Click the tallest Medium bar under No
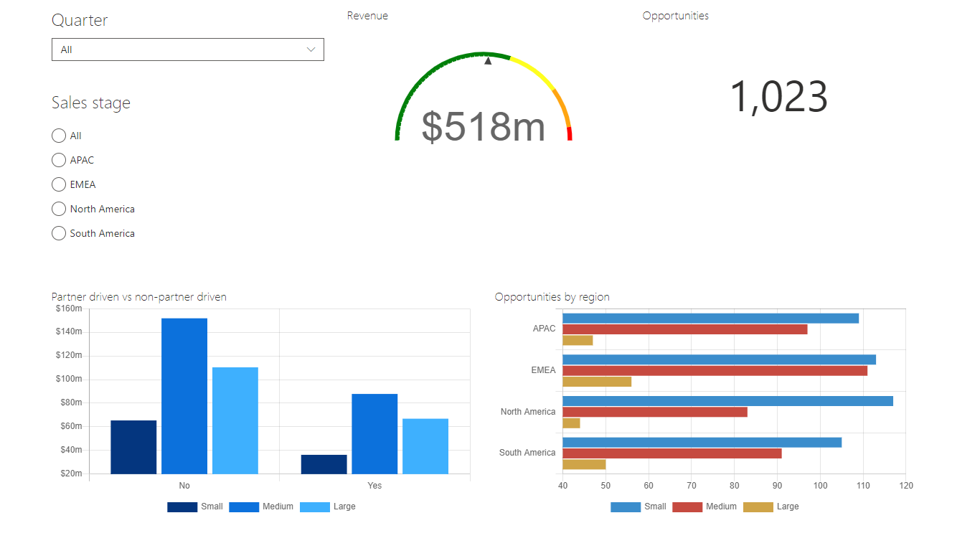 [184, 396]
